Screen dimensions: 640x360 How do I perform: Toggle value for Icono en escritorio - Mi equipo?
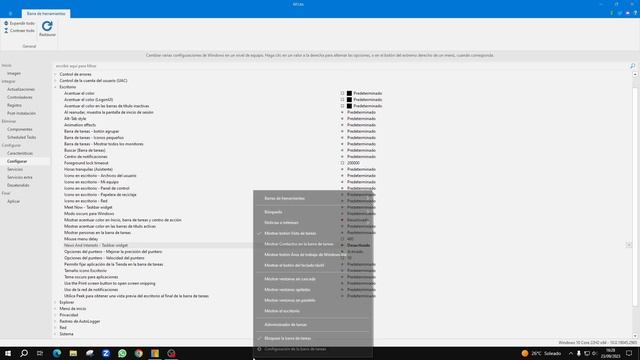point(361,182)
